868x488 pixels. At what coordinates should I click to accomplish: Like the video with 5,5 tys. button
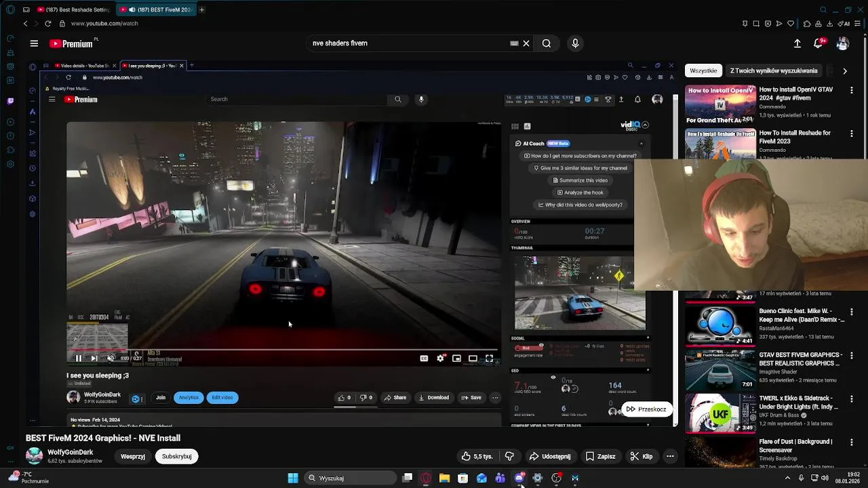pyautogui.click(x=477, y=456)
